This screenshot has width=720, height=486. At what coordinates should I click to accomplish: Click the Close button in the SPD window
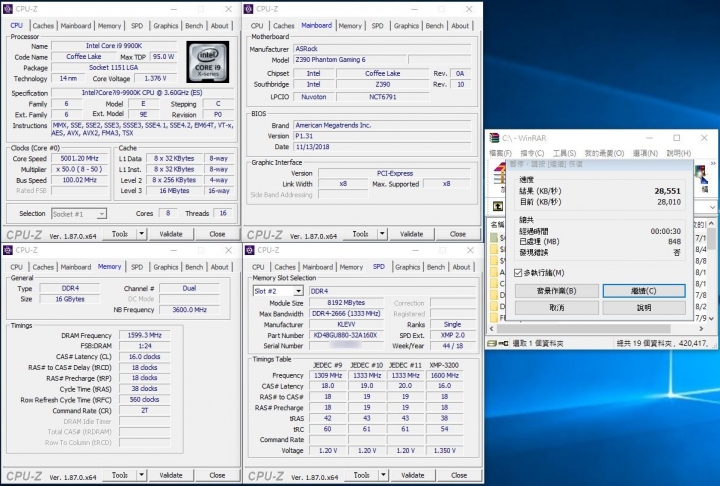pos(459,475)
